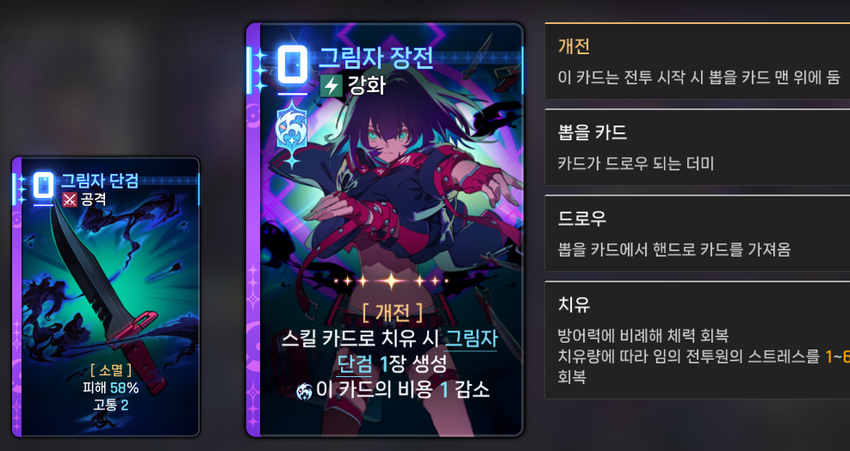Click the [ 개전 ] keyword on large card
The height and width of the screenshot is (451, 850).
(x=391, y=312)
